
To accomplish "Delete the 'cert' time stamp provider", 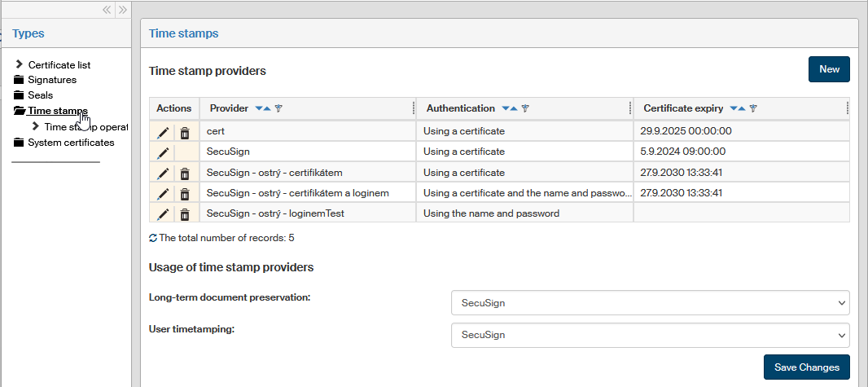I will pyautogui.click(x=185, y=132).
